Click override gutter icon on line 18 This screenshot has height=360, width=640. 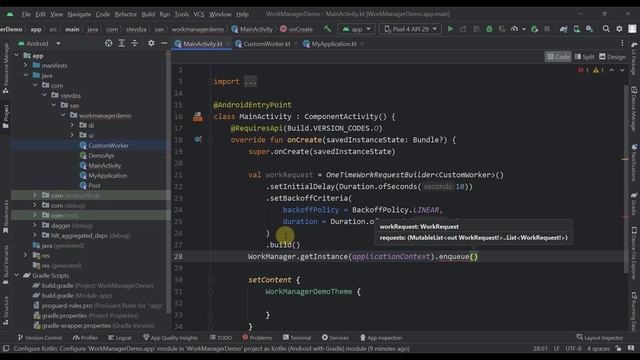[x=198, y=140]
